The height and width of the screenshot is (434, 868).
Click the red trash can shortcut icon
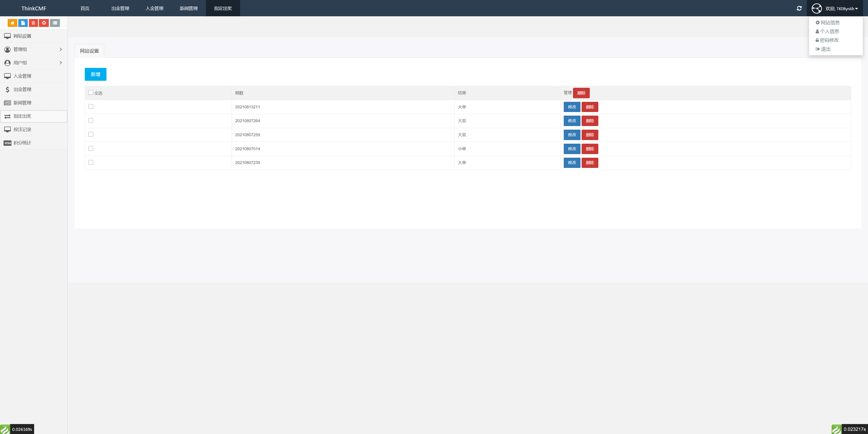(33, 23)
